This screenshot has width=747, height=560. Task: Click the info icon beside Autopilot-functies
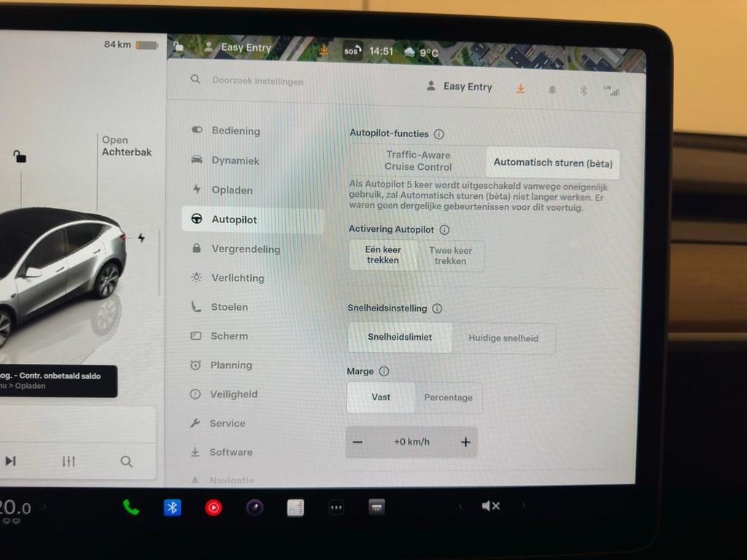pos(439,134)
